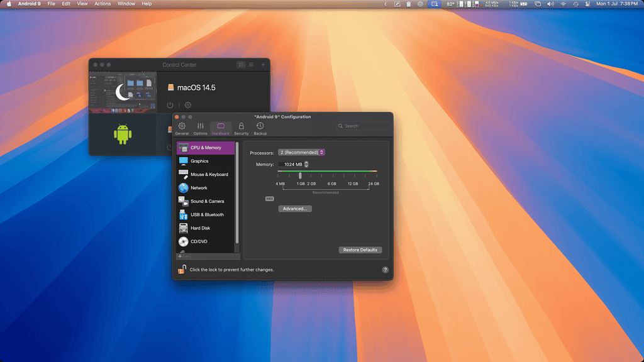Expand the Processors dropdown
The height and width of the screenshot is (362, 644).
click(x=301, y=152)
